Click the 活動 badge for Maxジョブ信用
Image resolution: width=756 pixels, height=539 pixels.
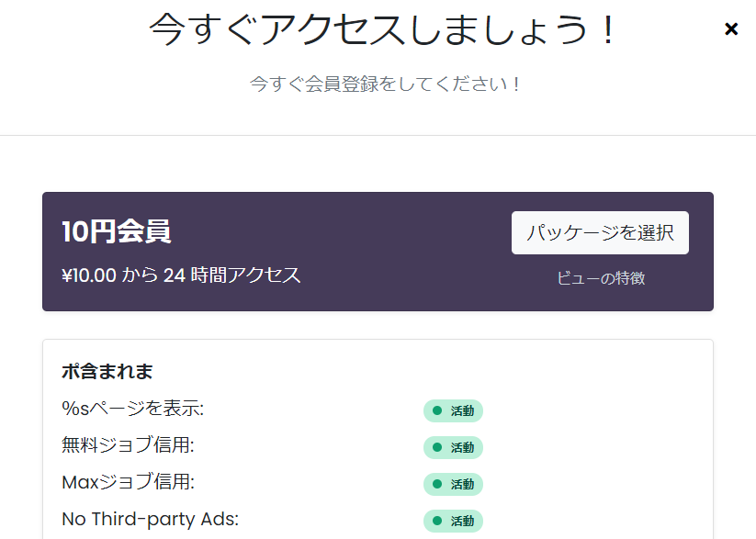point(453,484)
